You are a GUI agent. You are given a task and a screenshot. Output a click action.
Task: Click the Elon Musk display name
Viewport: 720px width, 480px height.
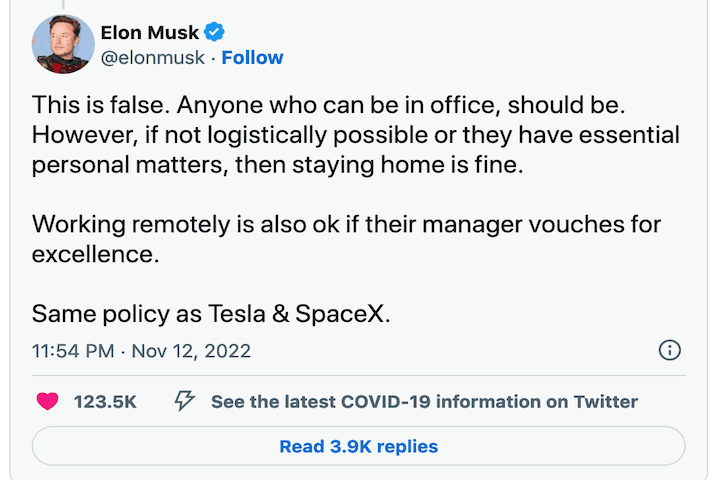[150, 33]
